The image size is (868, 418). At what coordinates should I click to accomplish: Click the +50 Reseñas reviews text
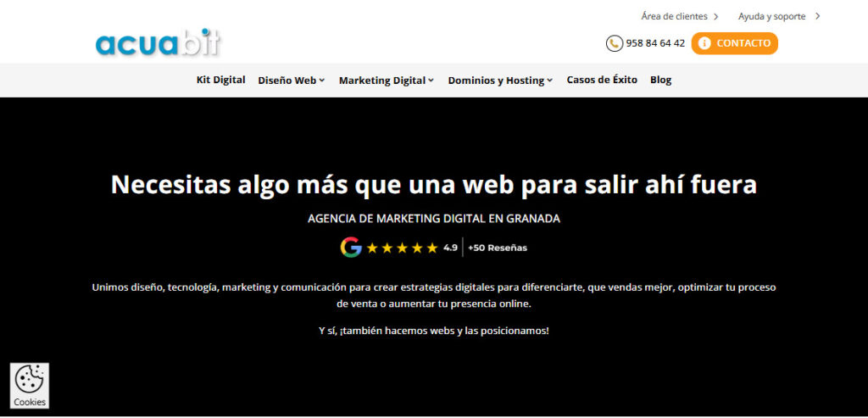click(498, 248)
